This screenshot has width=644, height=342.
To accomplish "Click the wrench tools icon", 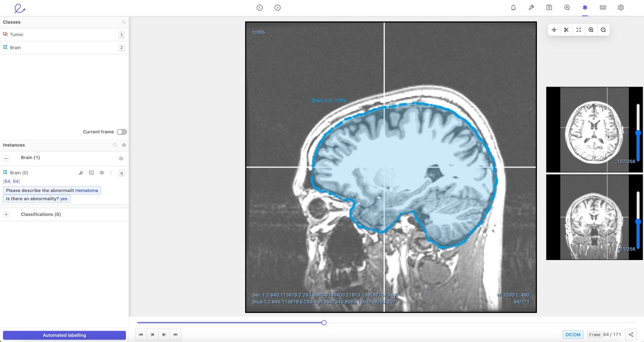I will [531, 8].
